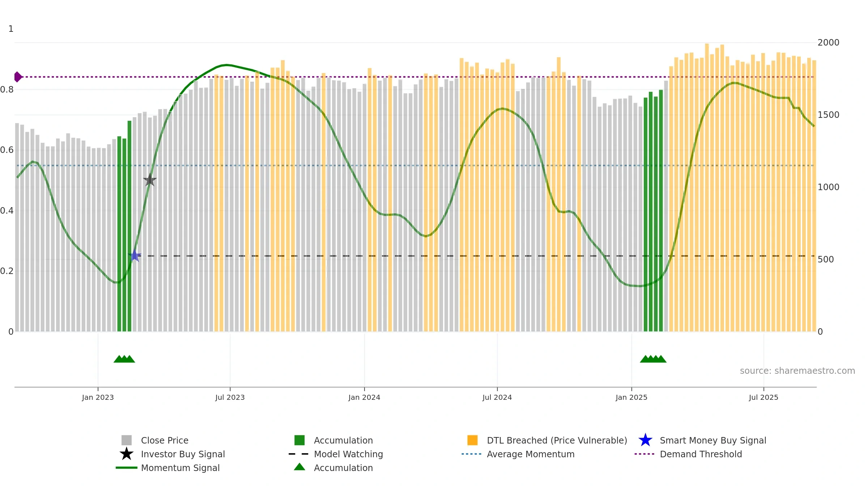This screenshot has width=868, height=488.
Task: Toggle the green square Accumulation legend item
Action: [333, 440]
